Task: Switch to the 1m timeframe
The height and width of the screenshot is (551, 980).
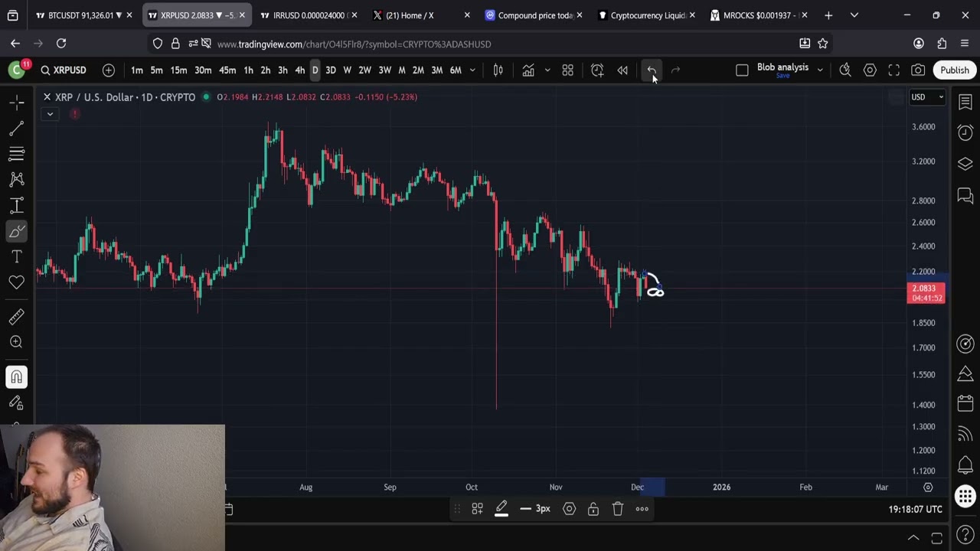Action: (136, 70)
